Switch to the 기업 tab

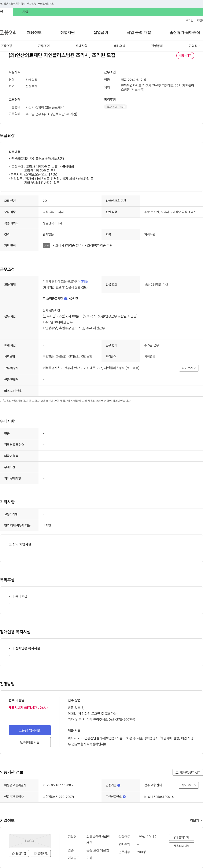tap(25, 12)
